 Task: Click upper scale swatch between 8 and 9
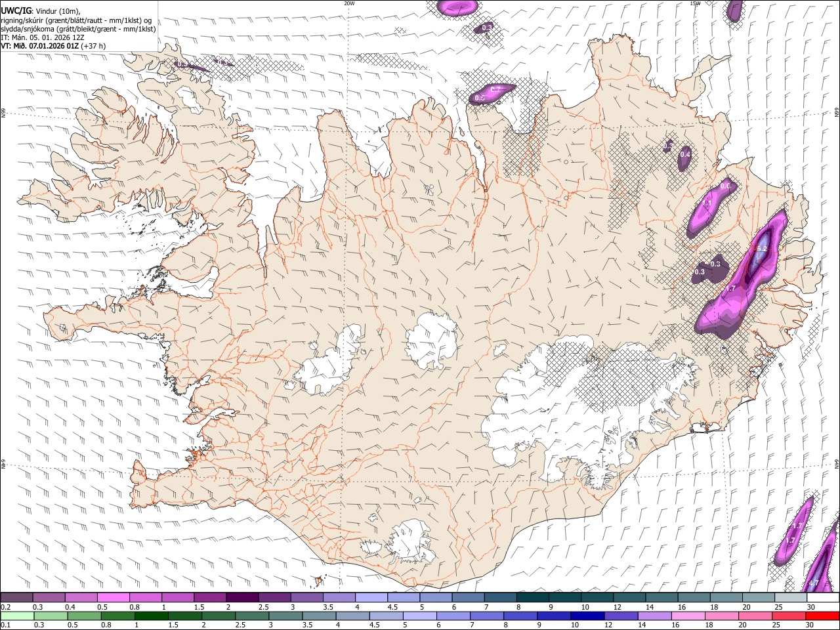pos(532,597)
